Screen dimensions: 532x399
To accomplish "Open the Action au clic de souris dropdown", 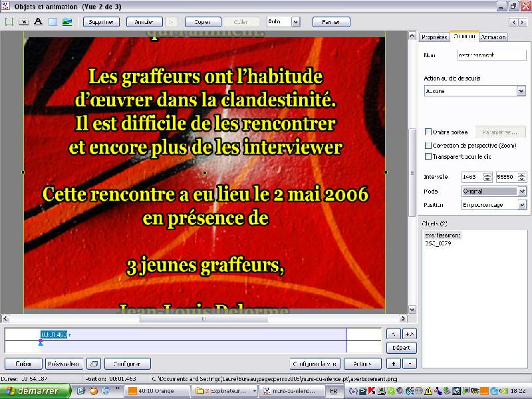I will 521,91.
